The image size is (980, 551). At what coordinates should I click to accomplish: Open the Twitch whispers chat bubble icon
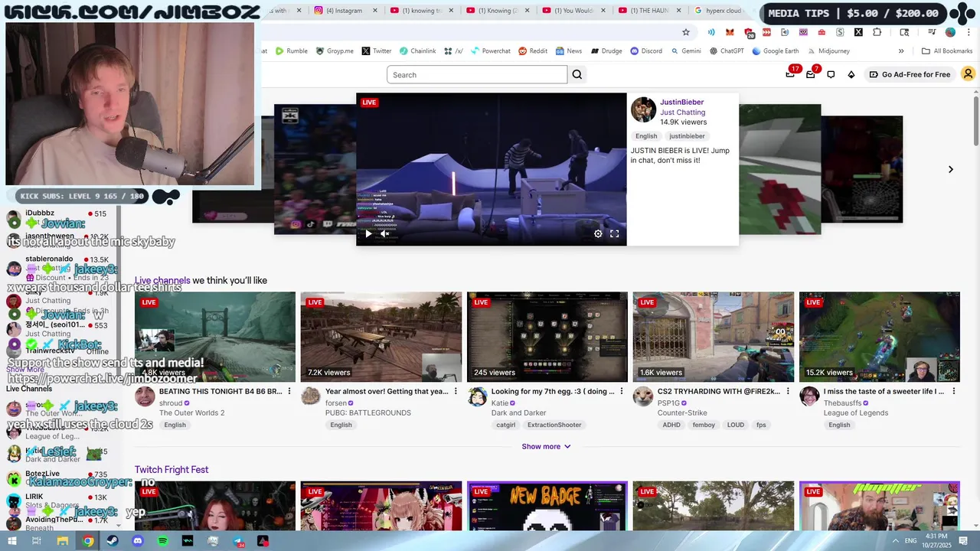[x=831, y=74]
